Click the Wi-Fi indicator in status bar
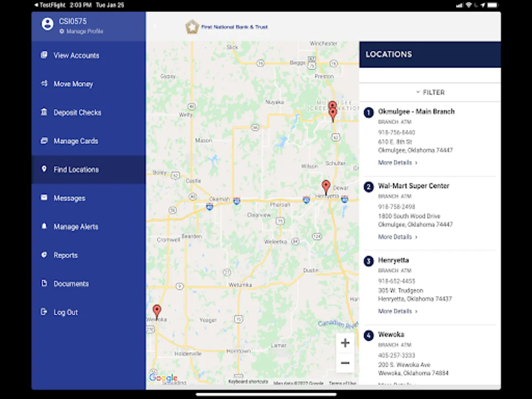 tap(469, 5)
